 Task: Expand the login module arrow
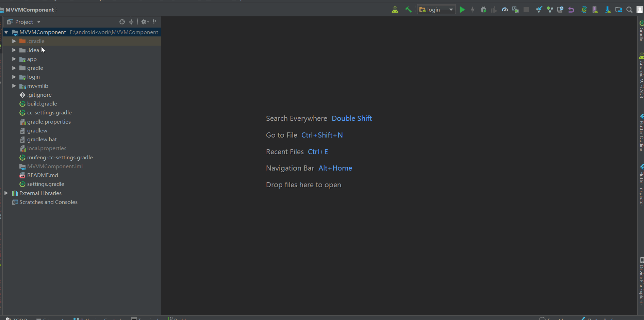pyautogui.click(x=14, y=77)
